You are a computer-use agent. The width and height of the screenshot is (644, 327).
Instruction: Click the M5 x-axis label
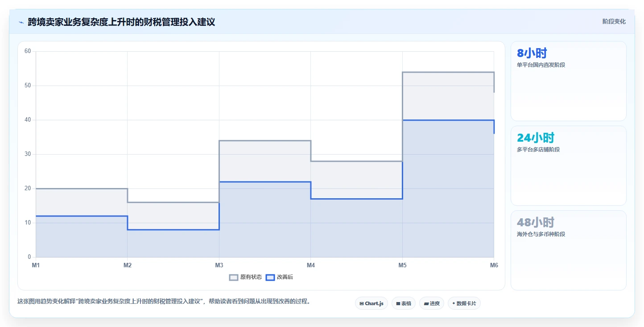402,265
